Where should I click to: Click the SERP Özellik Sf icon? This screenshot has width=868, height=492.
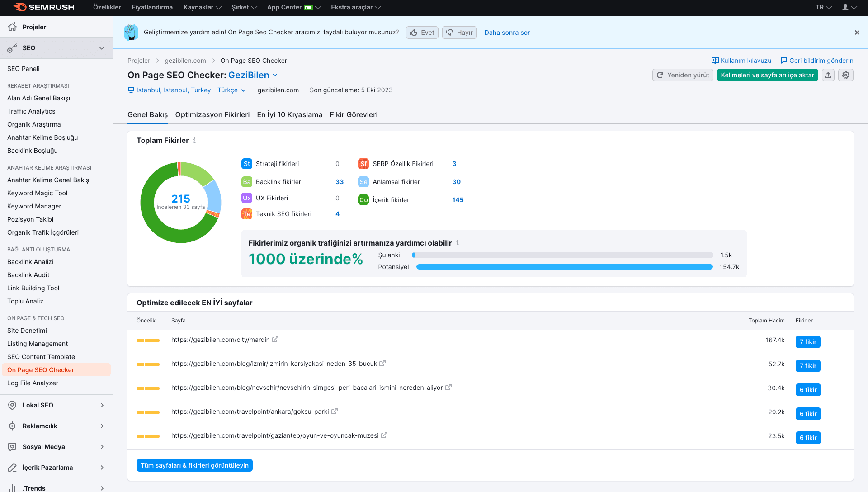(x=363, y=164)
